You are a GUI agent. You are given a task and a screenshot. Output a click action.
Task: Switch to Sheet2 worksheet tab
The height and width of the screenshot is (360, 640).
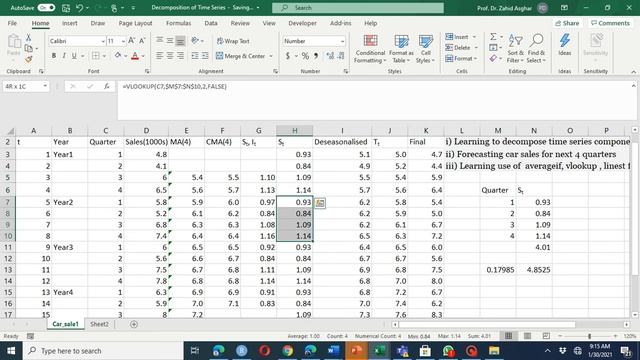tap(99, 324)
